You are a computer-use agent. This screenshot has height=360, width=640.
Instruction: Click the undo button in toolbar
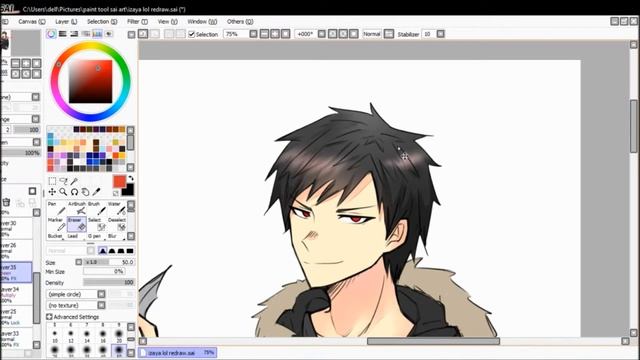(x=143, y=34)
